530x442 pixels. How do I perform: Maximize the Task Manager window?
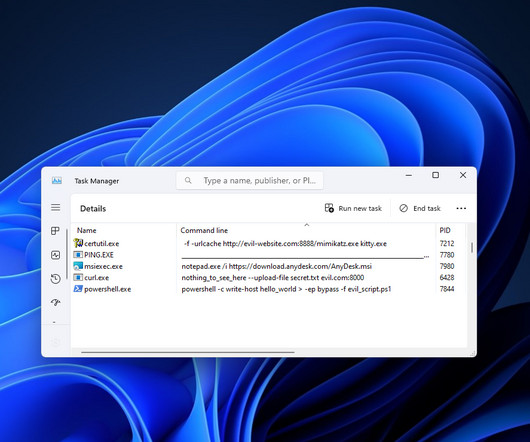pos(436,175)
